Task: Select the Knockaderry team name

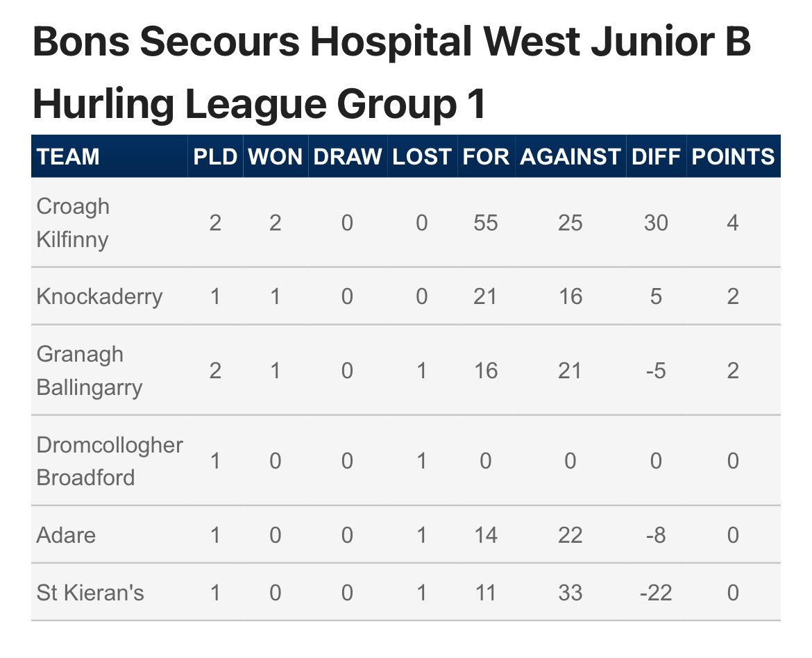Action: tap(99, 296)
